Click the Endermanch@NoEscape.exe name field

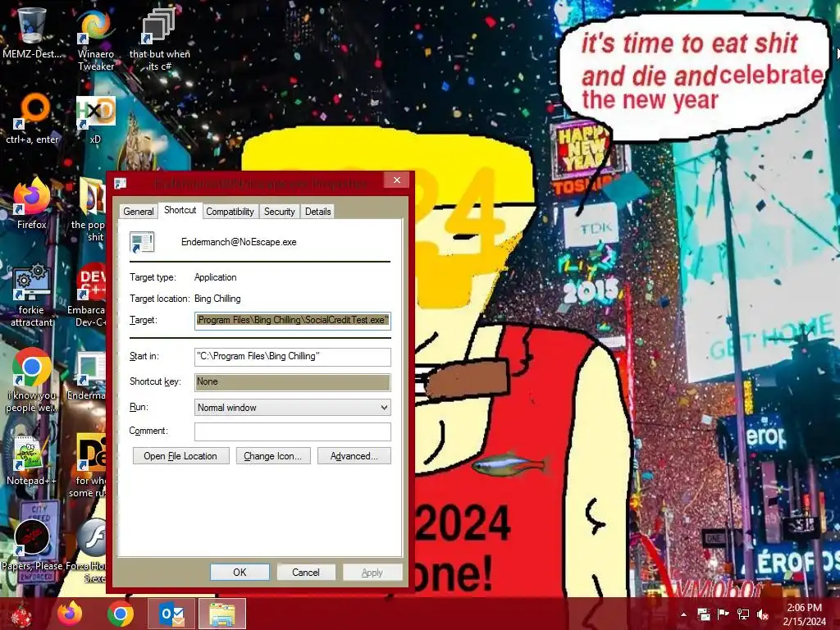click(239, 242)
